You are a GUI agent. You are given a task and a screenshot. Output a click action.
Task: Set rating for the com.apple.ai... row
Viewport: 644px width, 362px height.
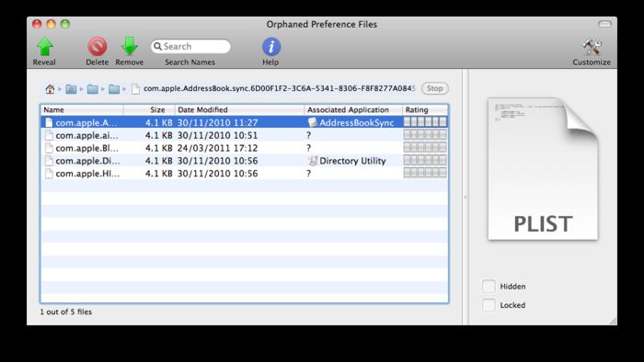(425, 135)
